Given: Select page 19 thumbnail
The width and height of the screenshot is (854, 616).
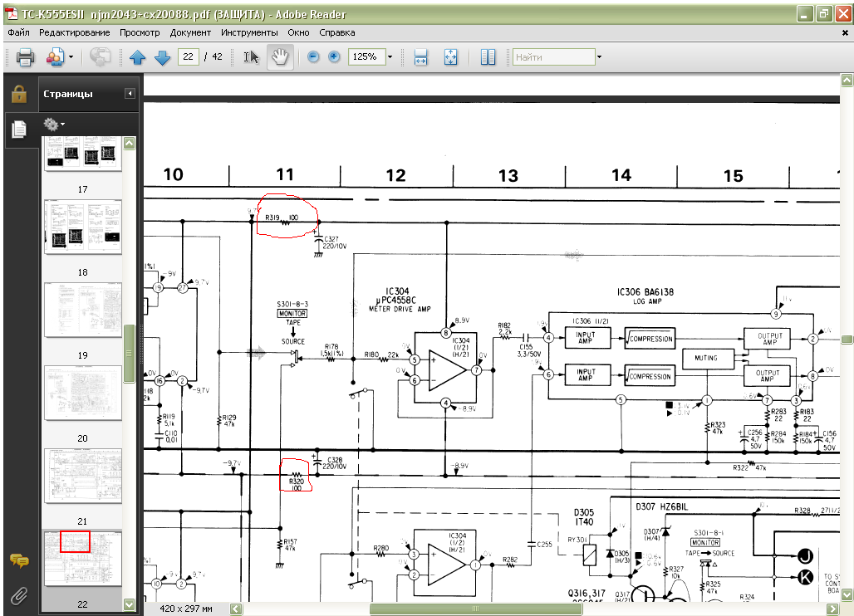Looking at the screenshot, I should (x=82, y=310).
